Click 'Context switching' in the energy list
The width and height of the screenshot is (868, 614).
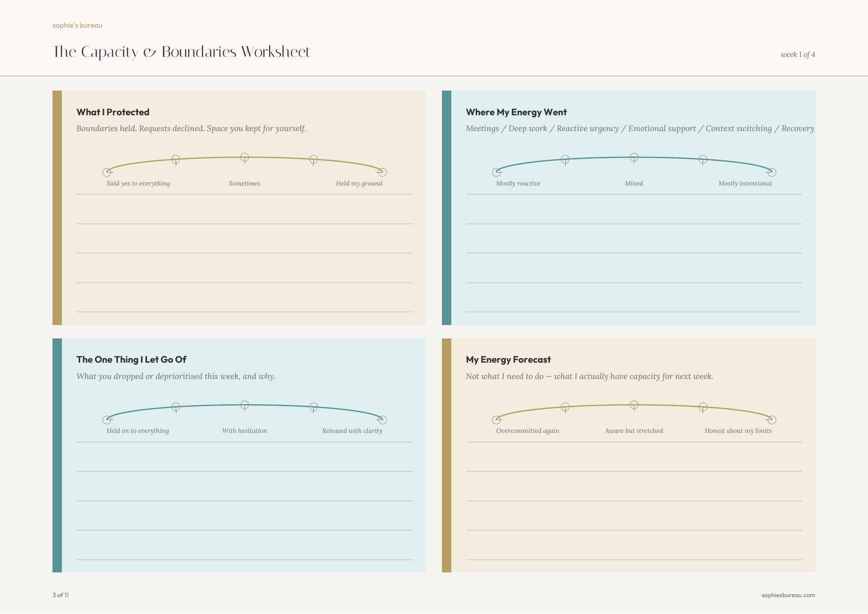739,129
